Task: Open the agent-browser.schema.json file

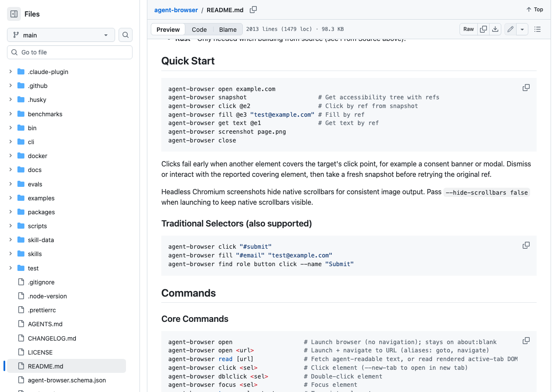Action: pos(67,380)
